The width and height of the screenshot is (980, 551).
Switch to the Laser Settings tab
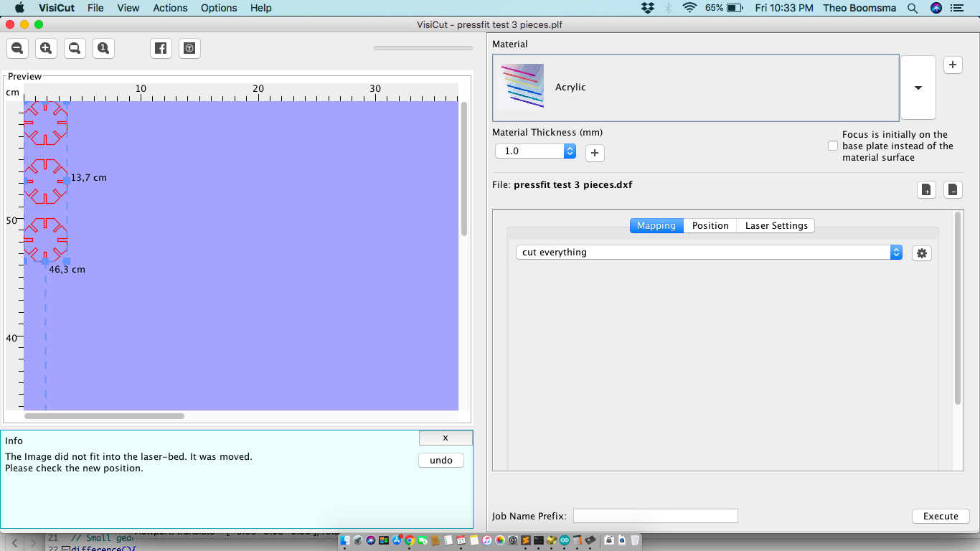click(x=776, y=225)
